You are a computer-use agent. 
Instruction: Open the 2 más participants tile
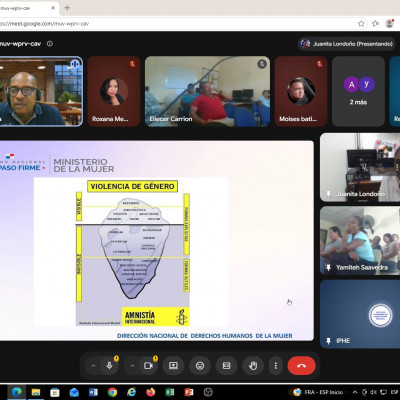pyautogui.click(x=358, y=91)
